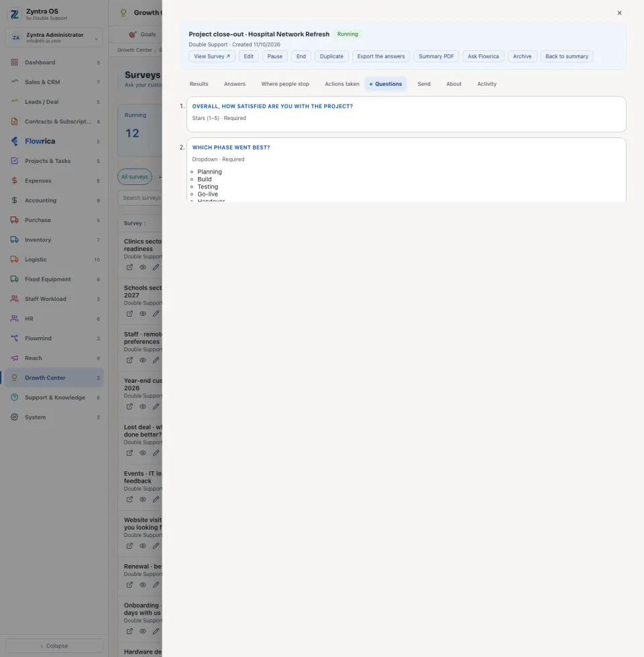Click the Support & Knowledge help icon
The image size is (644, 657).
coord(14,397)
